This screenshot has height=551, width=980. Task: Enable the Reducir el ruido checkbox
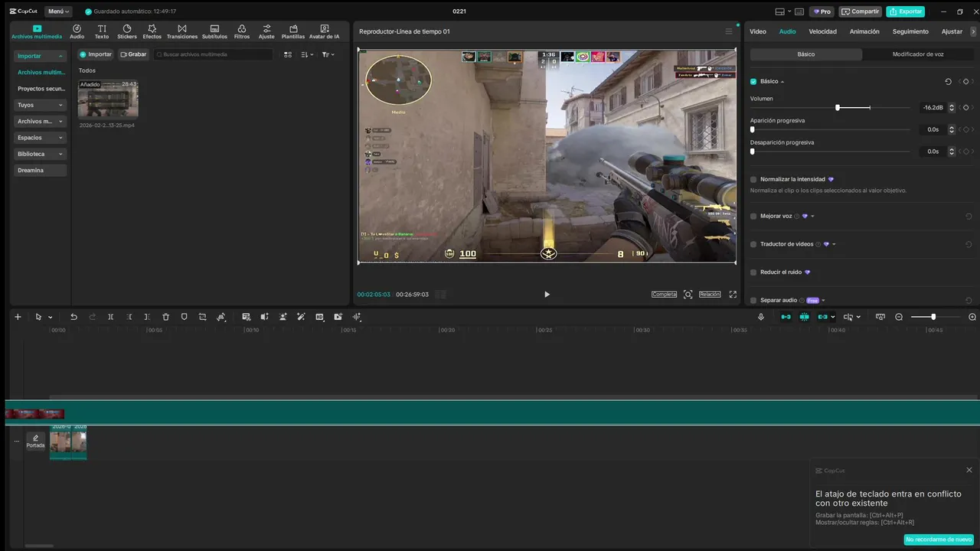(x=753, y=272)
